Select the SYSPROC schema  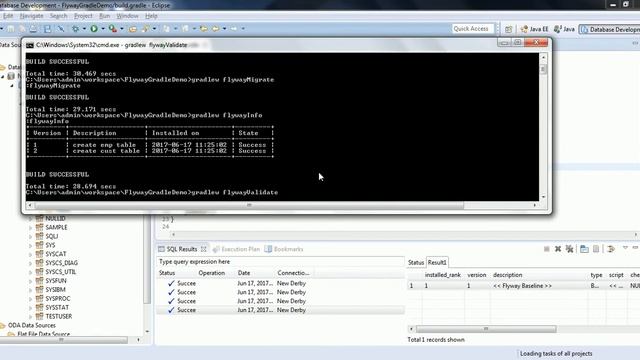tap(58, 299)
